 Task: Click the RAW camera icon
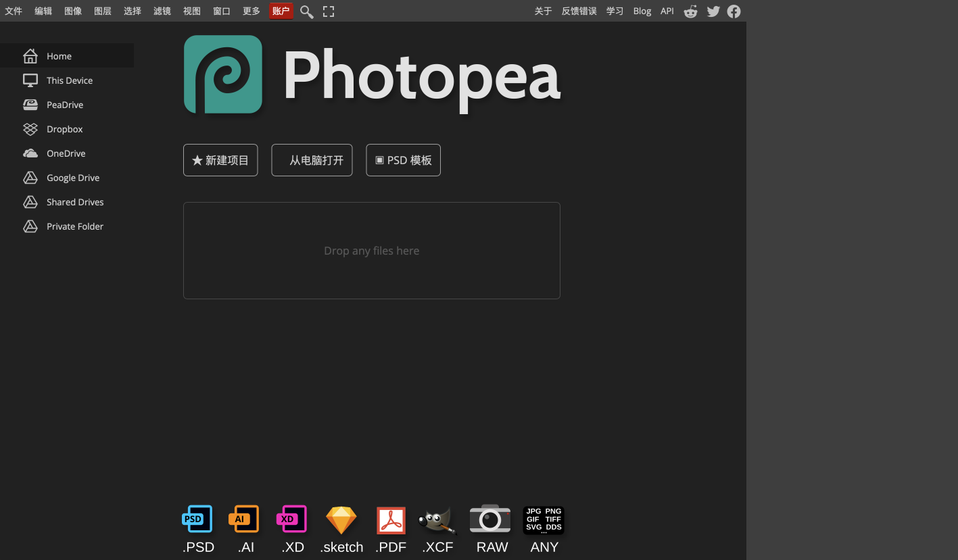click(x=490, y=519)
